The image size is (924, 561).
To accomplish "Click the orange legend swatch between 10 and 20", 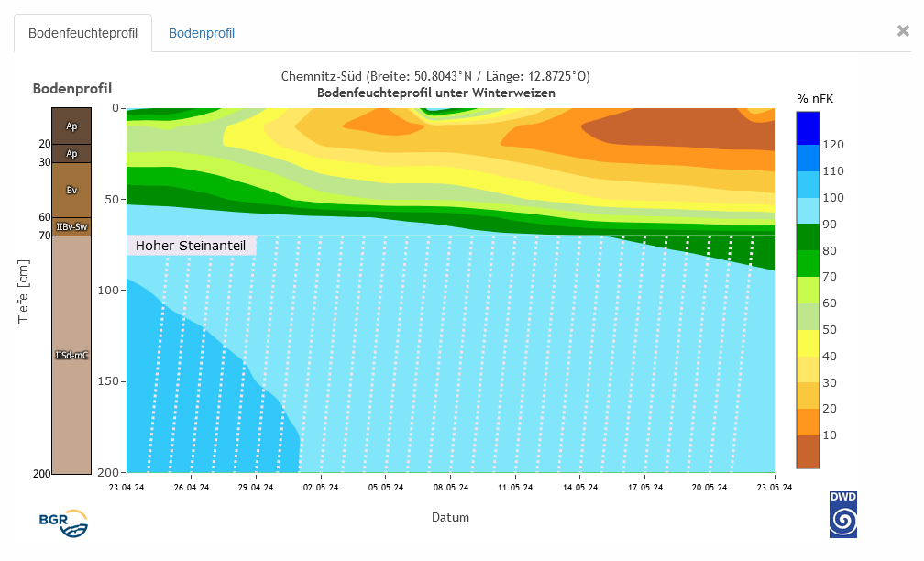I will tap(808, 422).
